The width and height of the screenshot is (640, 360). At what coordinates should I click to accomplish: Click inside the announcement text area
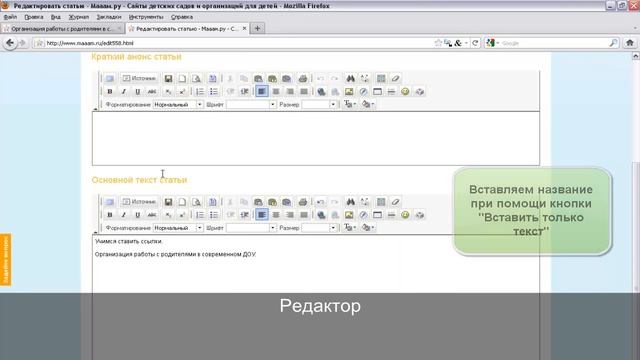pos(316,138)
